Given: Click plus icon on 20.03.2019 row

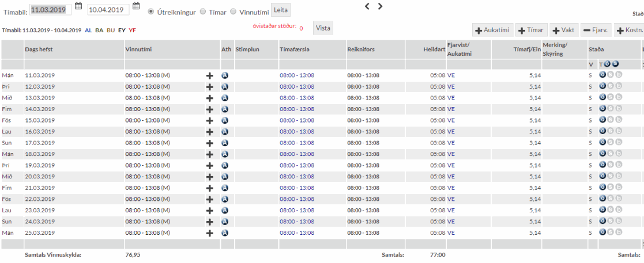Looking at the screenshot, I should click(210, 177).
